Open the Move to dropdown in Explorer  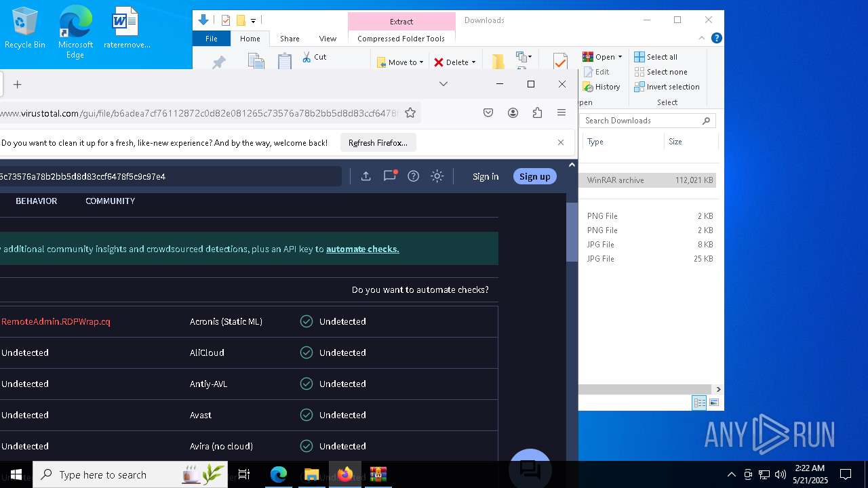(x=400, y=62)
